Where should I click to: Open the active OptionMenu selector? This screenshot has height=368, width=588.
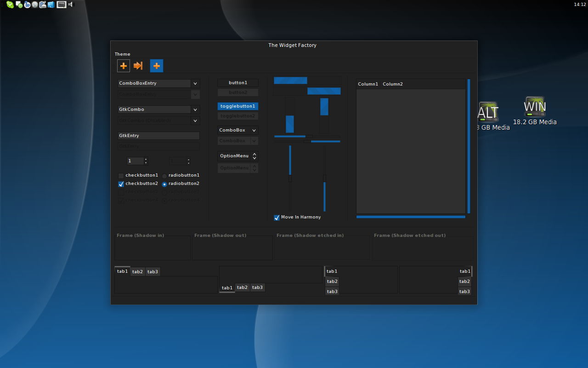click(238, 156)
